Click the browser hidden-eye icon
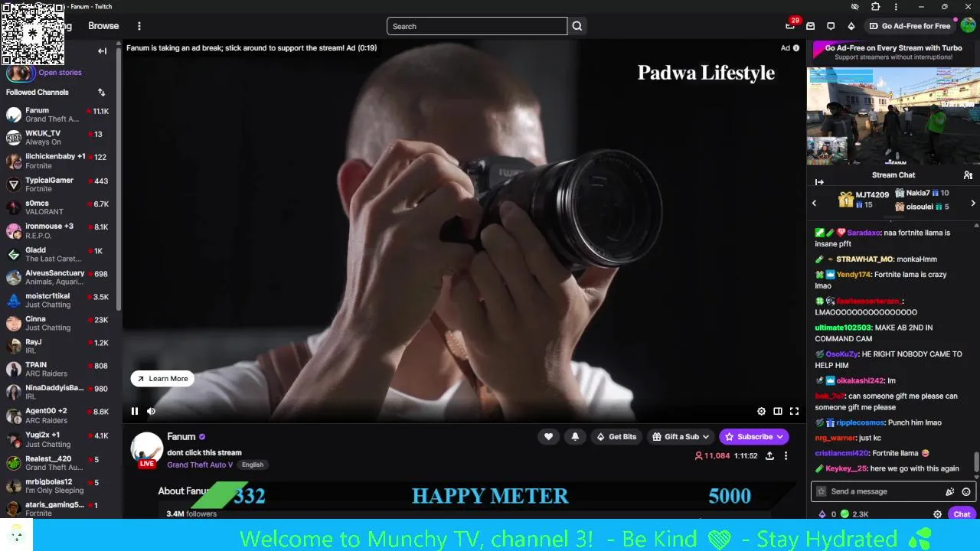The image size is (980, 551). pyautogui.click(x=855, y=7)
